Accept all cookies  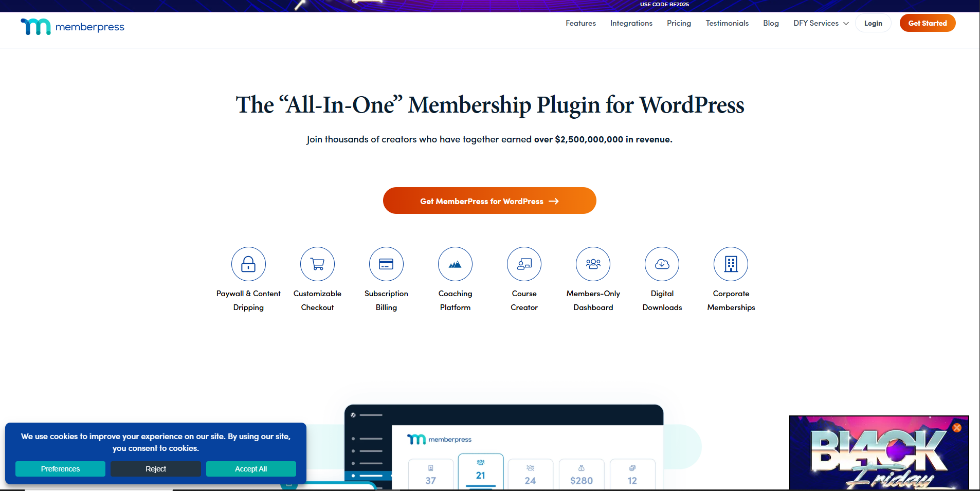pos(251,468)
